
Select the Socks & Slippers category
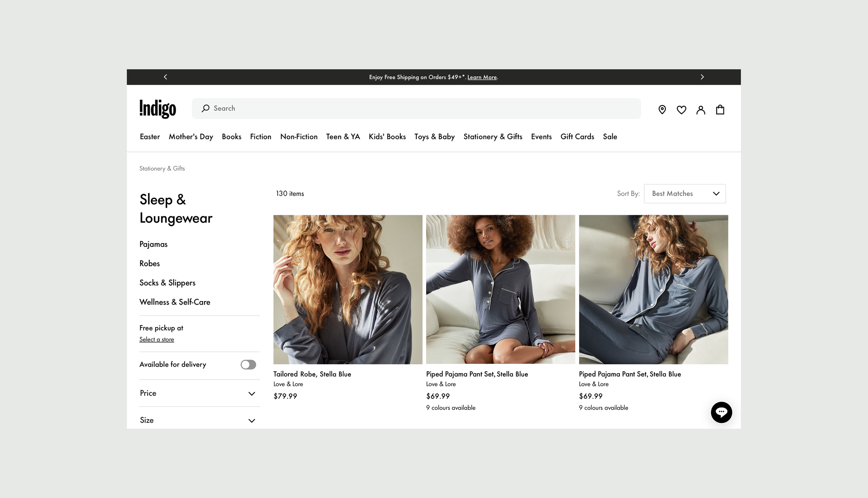click(167, 283)
